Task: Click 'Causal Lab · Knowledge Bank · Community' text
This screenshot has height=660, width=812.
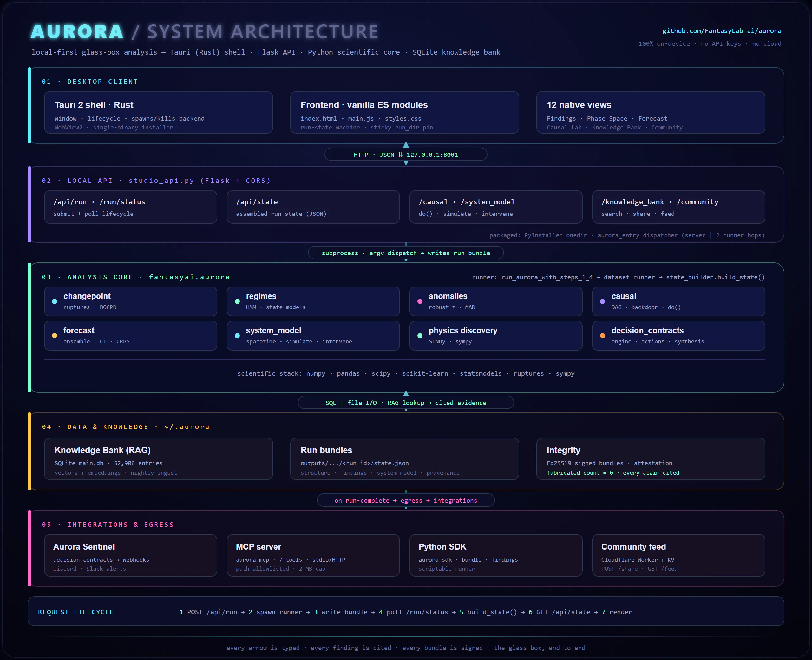Action: coord(614,128)
